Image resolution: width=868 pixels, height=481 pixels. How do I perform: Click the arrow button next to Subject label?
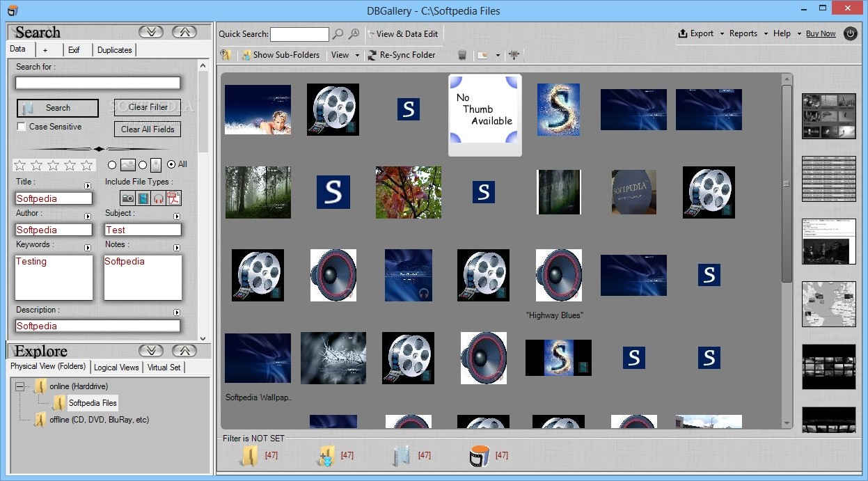(177, 217)
